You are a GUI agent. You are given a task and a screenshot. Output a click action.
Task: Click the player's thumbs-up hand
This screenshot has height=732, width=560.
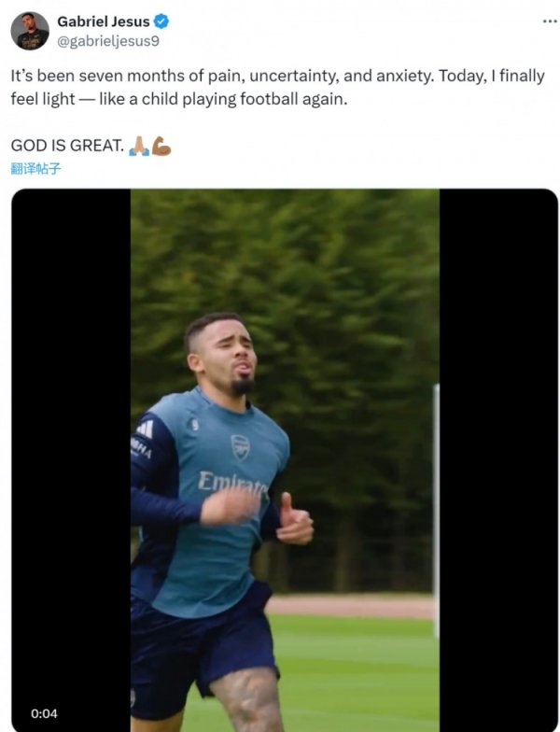point(294,521)
